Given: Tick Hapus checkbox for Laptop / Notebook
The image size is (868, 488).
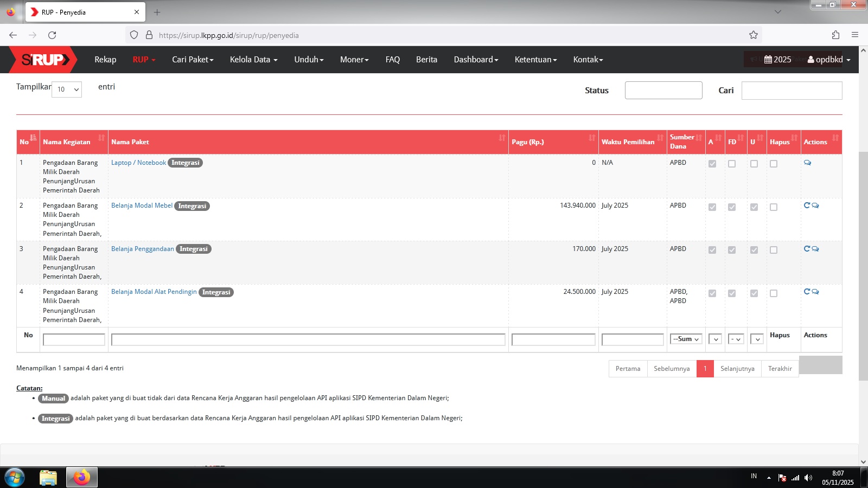Looking at the screenshot, I should [774, 164].
